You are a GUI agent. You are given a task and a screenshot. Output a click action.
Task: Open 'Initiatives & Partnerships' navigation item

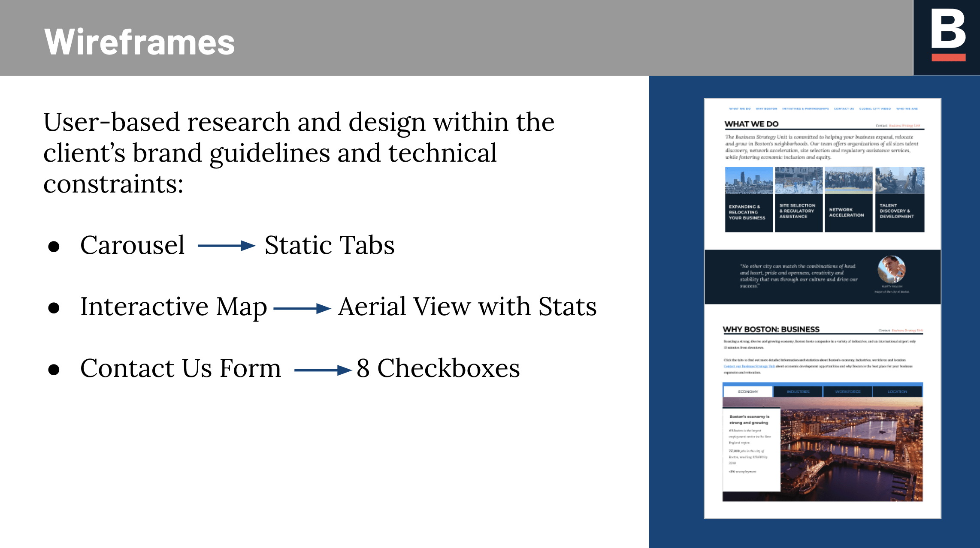point(805,109)
